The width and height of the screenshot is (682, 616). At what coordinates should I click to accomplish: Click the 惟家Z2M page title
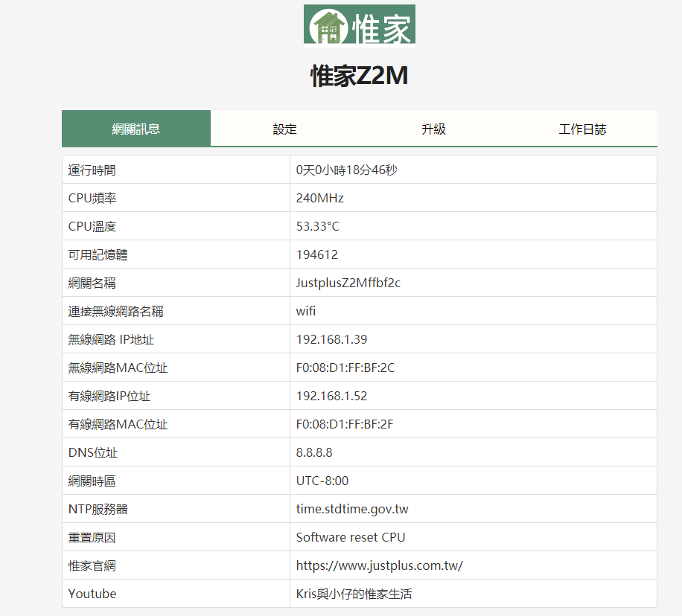360,76
